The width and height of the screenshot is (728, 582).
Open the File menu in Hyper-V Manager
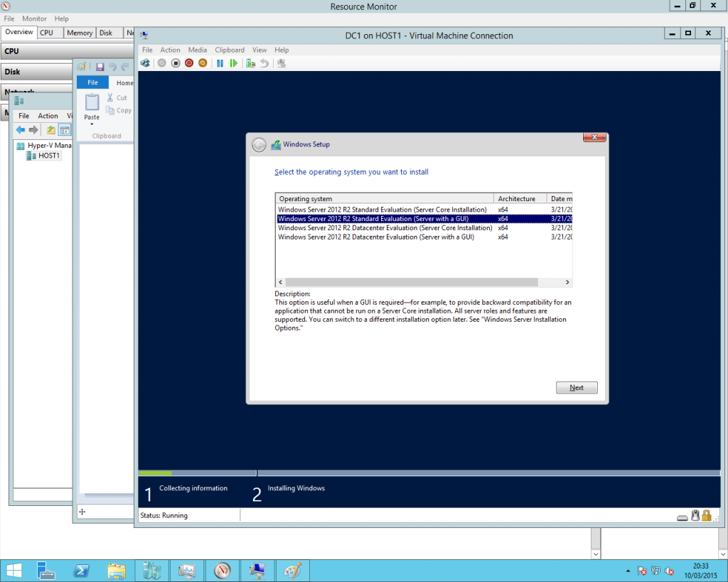click(23, 116)
